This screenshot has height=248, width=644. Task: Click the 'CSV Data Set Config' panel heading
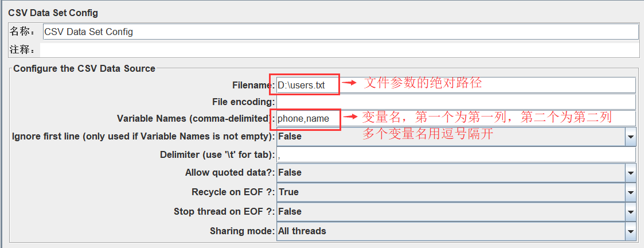point(53,13)
